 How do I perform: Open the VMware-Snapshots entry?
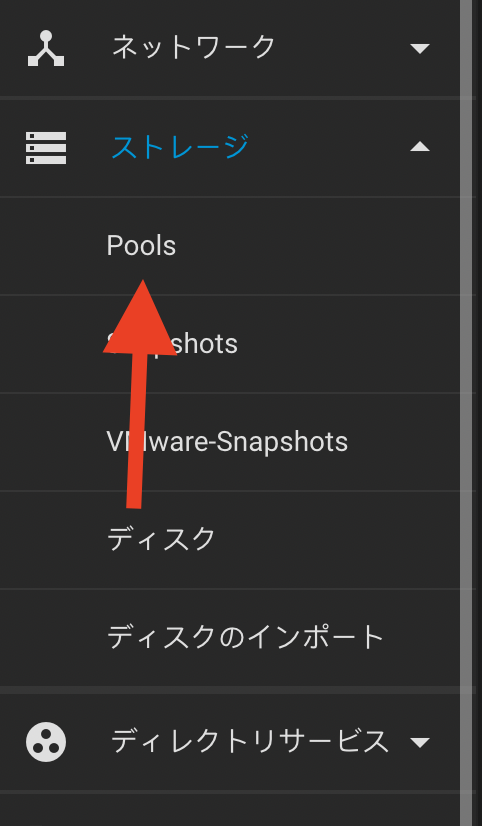click(227, 441)
